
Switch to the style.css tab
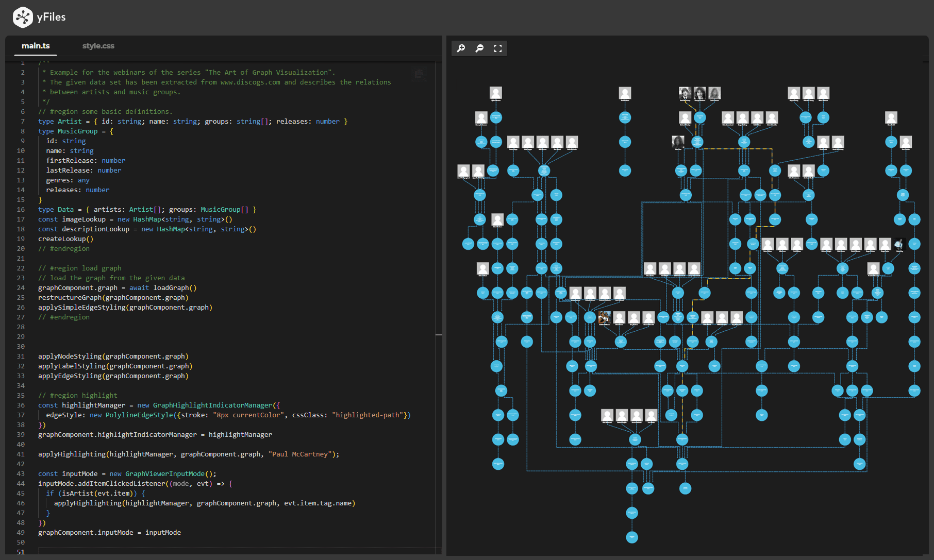tap(98, 45)
